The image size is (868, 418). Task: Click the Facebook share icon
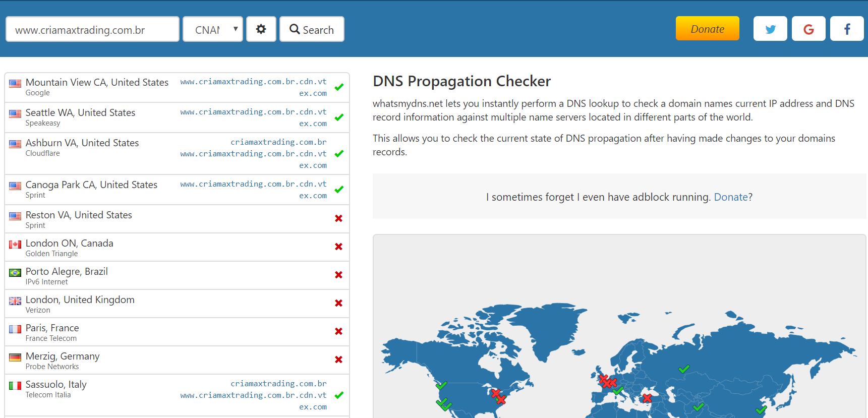847,29
